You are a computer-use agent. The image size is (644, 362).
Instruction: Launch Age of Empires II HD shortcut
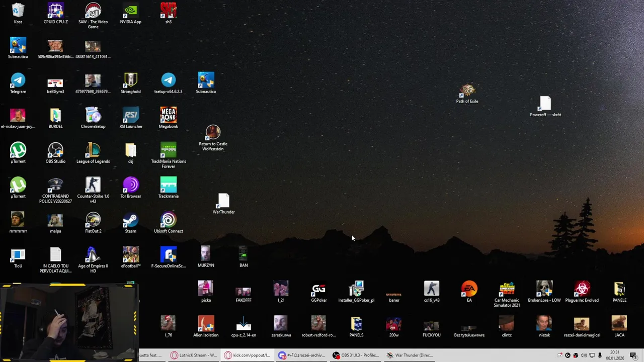pyautogui.click(x=93, y=260)
